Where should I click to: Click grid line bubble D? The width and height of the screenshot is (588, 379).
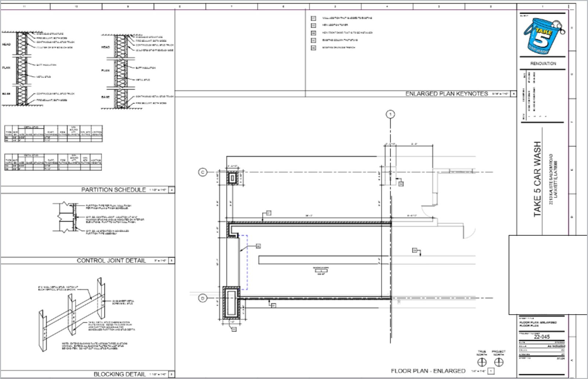pos(202,298)
